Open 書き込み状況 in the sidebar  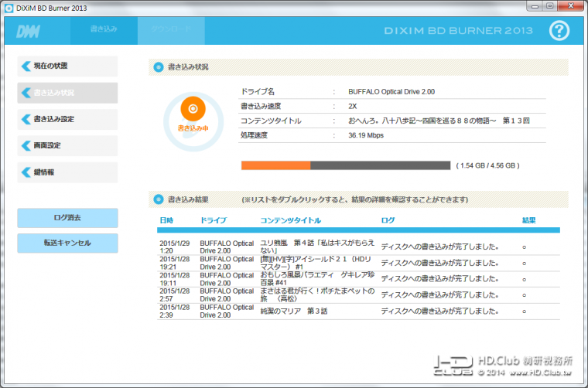[x=67, y=93]
